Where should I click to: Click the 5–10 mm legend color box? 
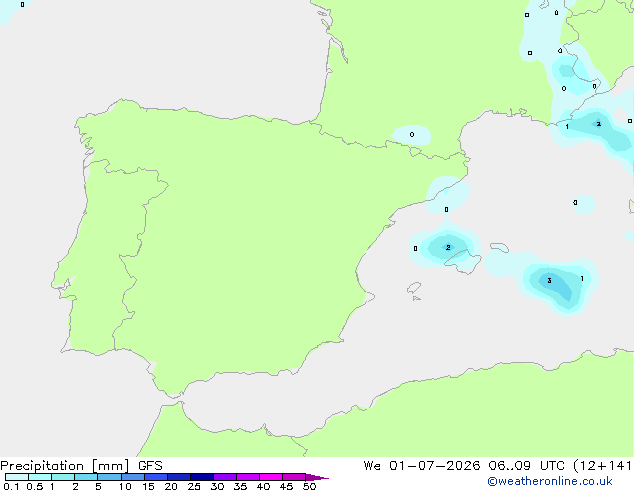[x=109, y=477]
